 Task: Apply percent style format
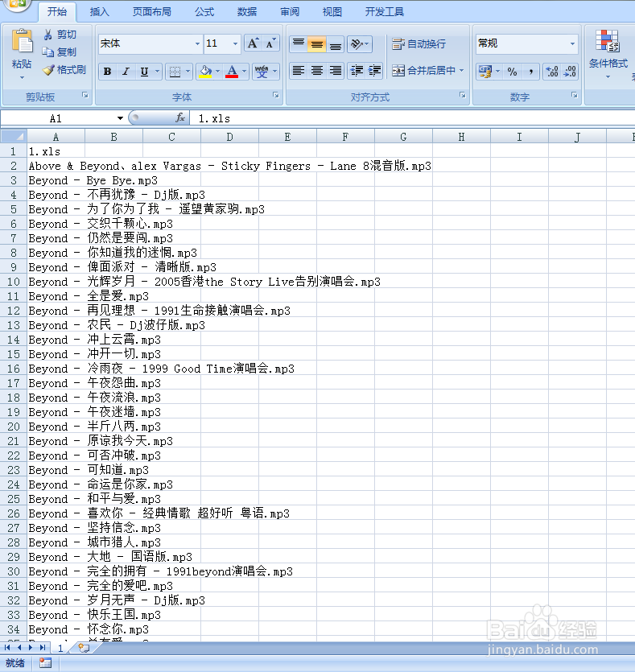pyautogui.click(x=512, y=72)
